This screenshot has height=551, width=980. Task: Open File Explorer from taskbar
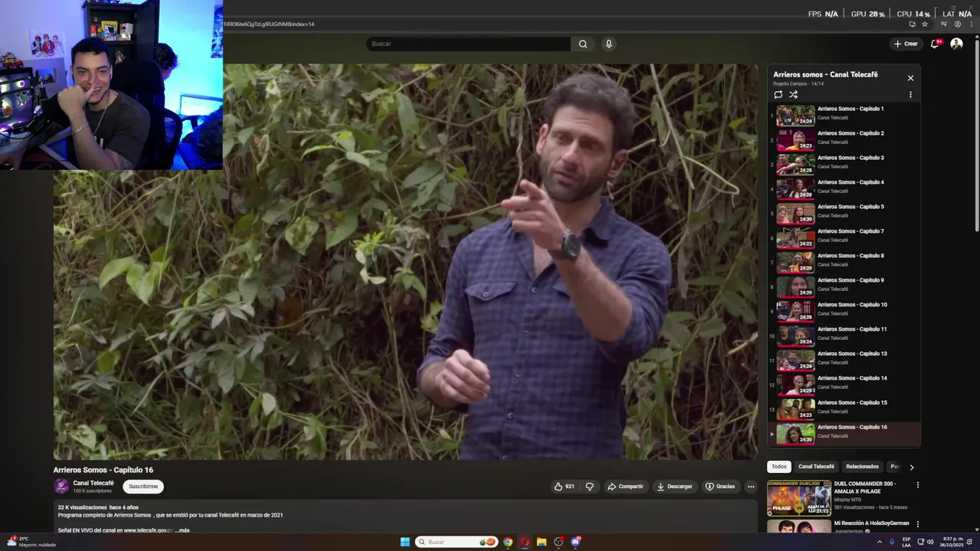(x=541, y=542)
